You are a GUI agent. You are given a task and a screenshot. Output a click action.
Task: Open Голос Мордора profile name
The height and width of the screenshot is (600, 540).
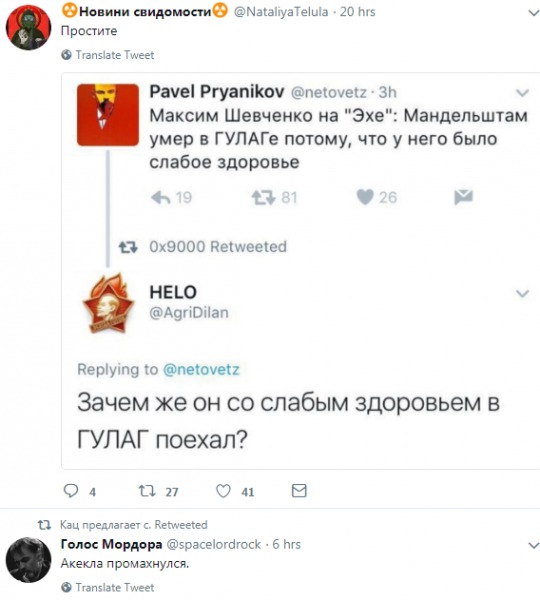click(111, 544)
